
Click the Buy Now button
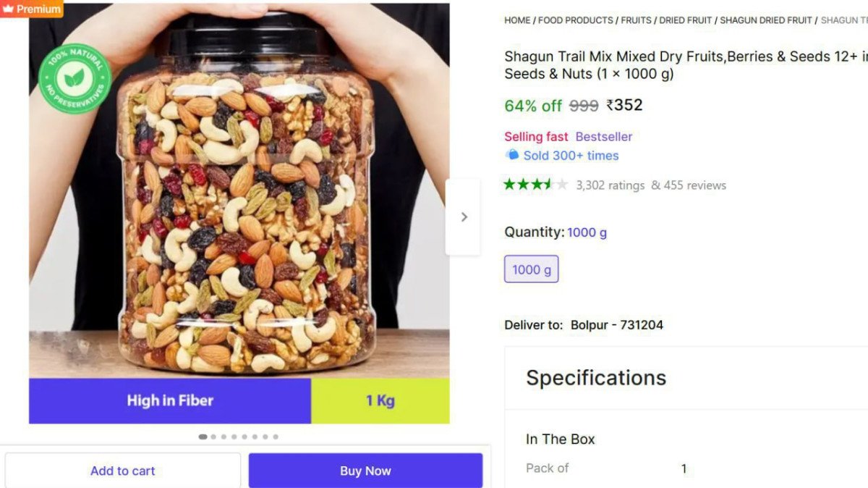click(x=365, y=471)
